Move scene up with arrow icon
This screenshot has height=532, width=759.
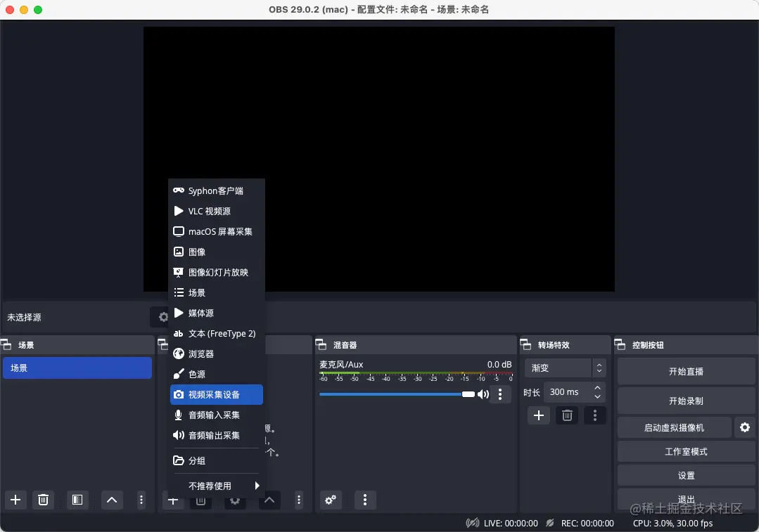click(112, 500)
